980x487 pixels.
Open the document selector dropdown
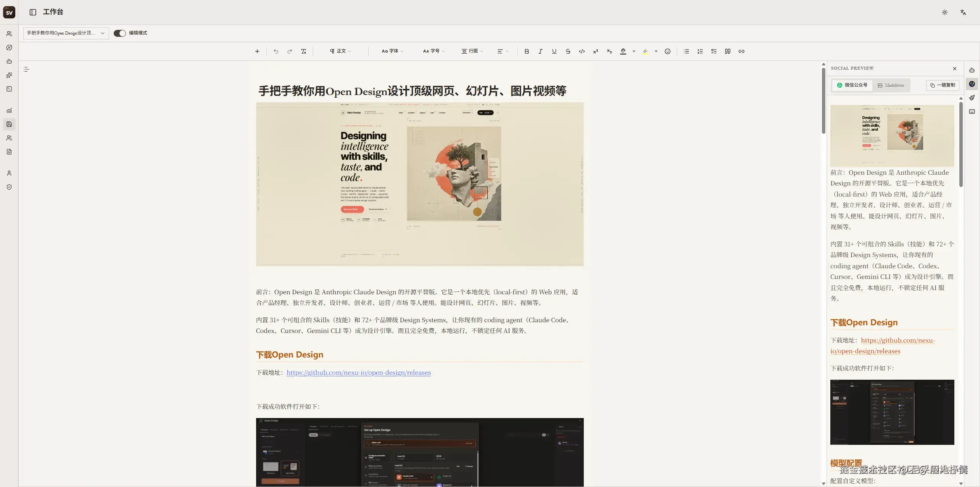click(66, 33)
